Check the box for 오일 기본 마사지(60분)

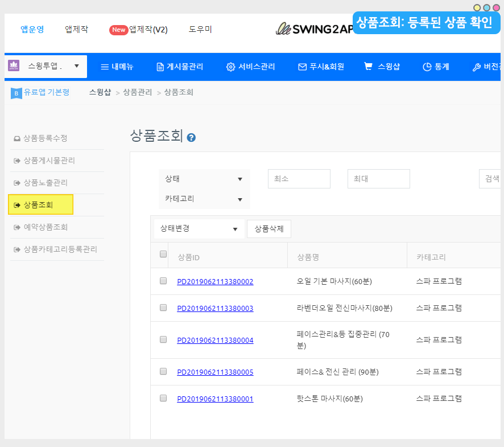pyautogui.click(x=163, y=281)
